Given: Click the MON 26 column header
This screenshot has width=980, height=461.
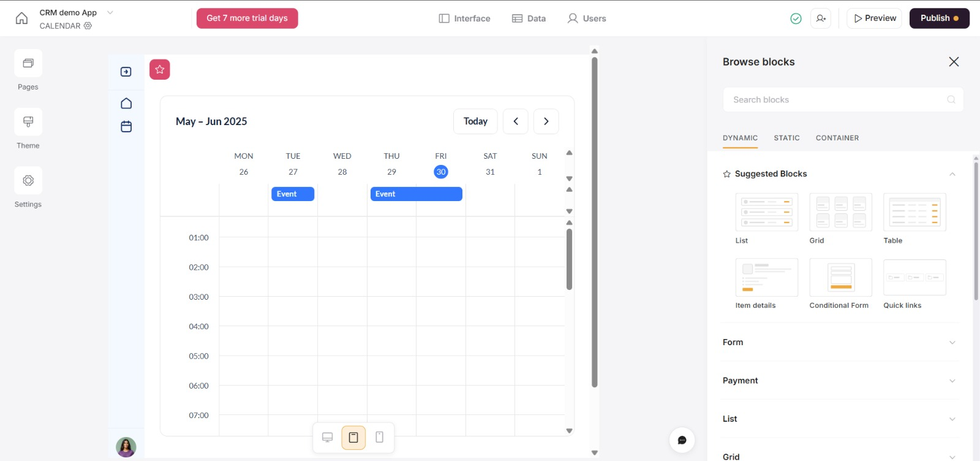Looking at the screenshot, I should [244, 164].
